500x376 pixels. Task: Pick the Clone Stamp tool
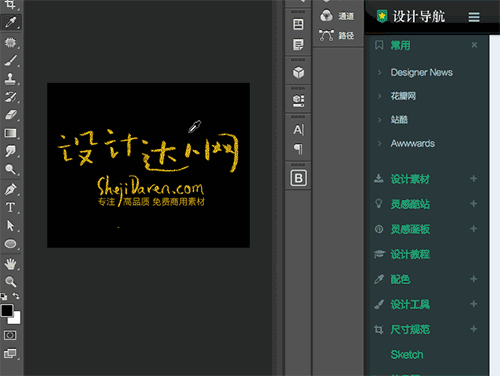click(11, 79)
